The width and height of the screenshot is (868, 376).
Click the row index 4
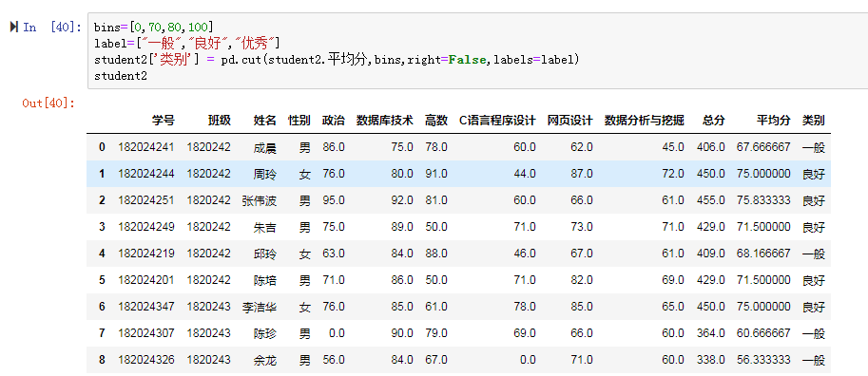[102, 254]
